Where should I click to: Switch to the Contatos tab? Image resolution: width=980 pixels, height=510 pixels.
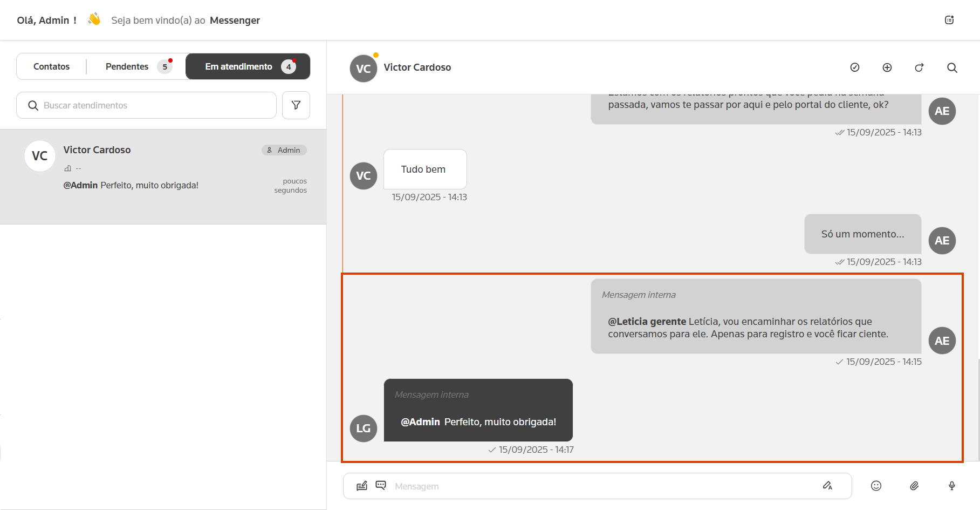pyautogui.click(x=51, y=66)
